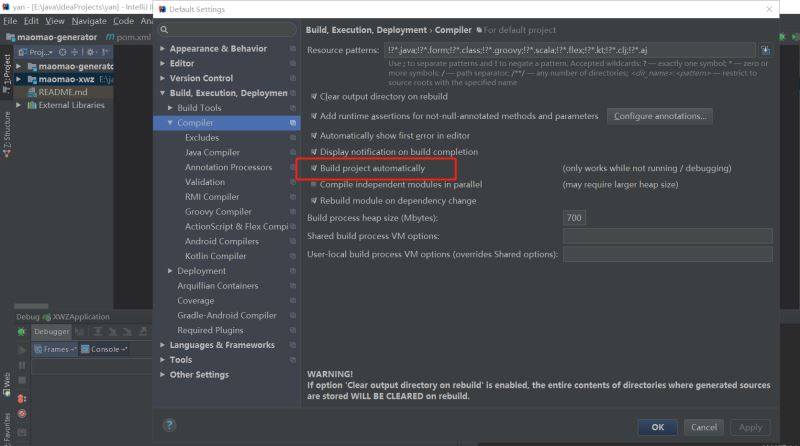Click the help question mark icon
The height and width of the screenshot is (446, 800).
pos(169,425)
